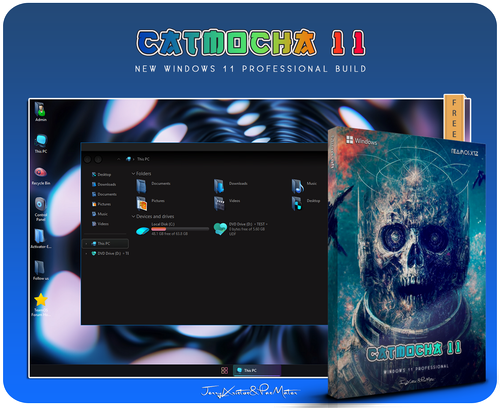Click the This PC taskbar button
This screenshot has width=500, height=408.
257,370
